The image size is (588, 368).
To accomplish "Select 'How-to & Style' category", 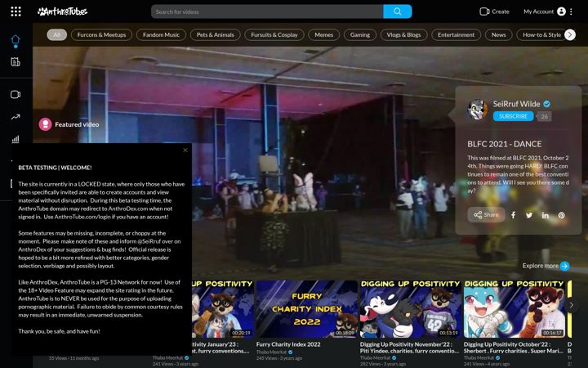I will coord(541,35).
